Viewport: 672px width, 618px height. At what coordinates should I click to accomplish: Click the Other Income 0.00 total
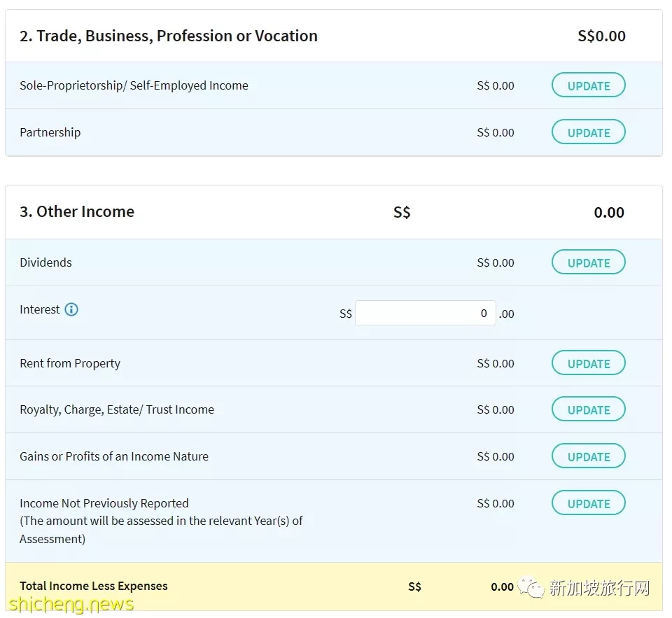(609, 213)
